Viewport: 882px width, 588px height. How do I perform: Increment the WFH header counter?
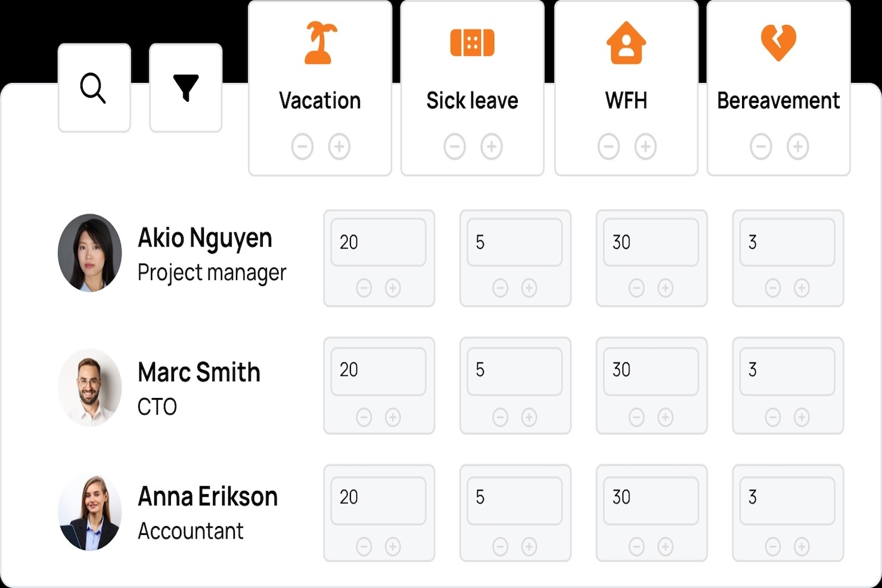coord(644,146)
